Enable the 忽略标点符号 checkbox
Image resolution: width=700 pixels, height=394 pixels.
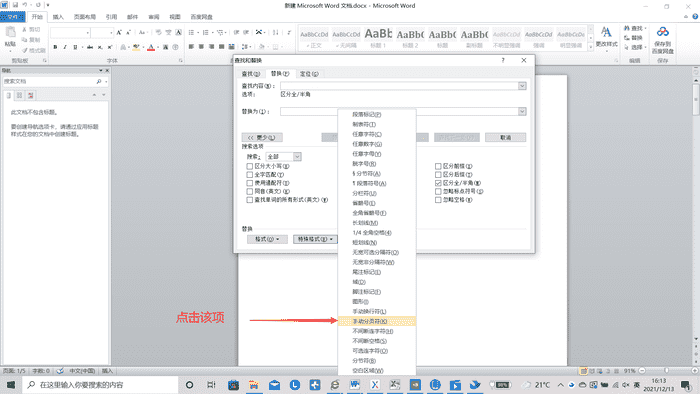tap(438, 191)
